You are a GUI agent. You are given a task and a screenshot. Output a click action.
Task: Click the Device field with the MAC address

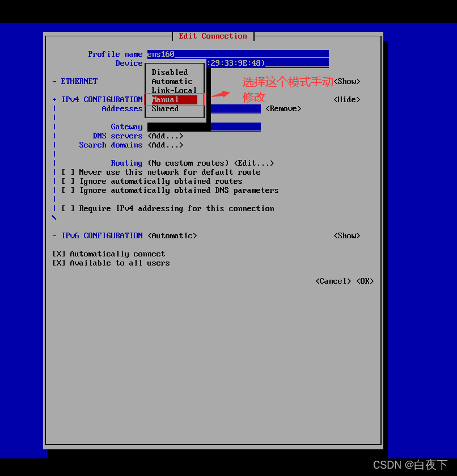(x=268, y=63)
